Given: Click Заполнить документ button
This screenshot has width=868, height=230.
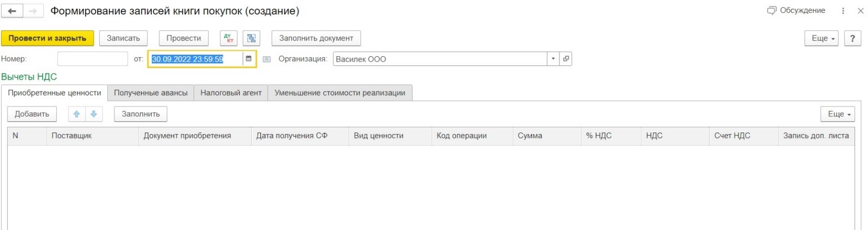Looking at the screenshot, I should tap(316, 38).
